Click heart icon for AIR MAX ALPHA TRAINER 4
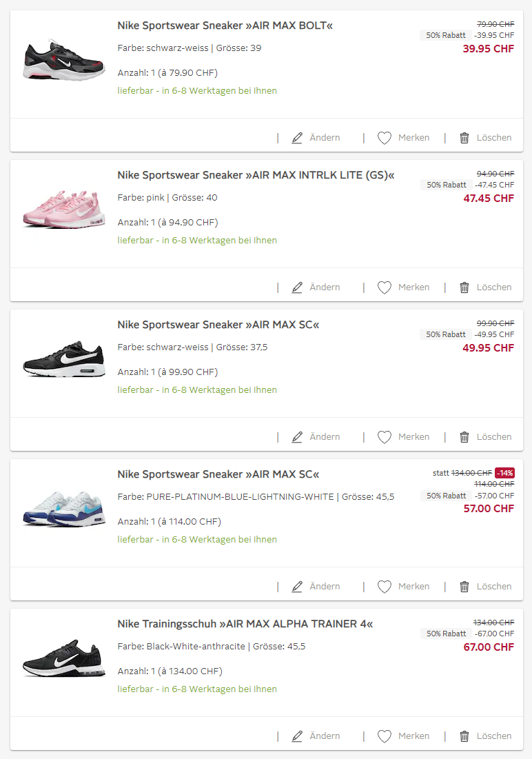532x759 pixels. coord(385,736)
